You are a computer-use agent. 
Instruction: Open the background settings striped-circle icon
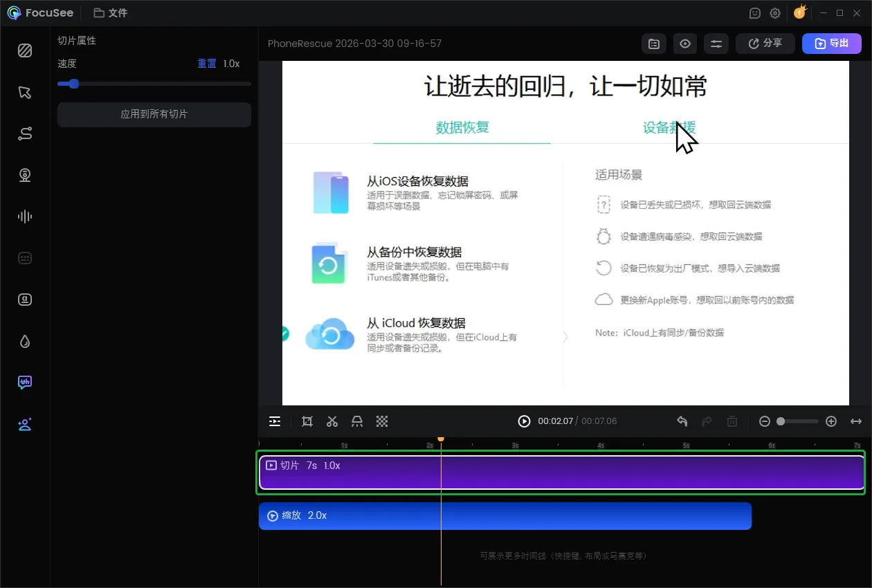tap(25, 50)
